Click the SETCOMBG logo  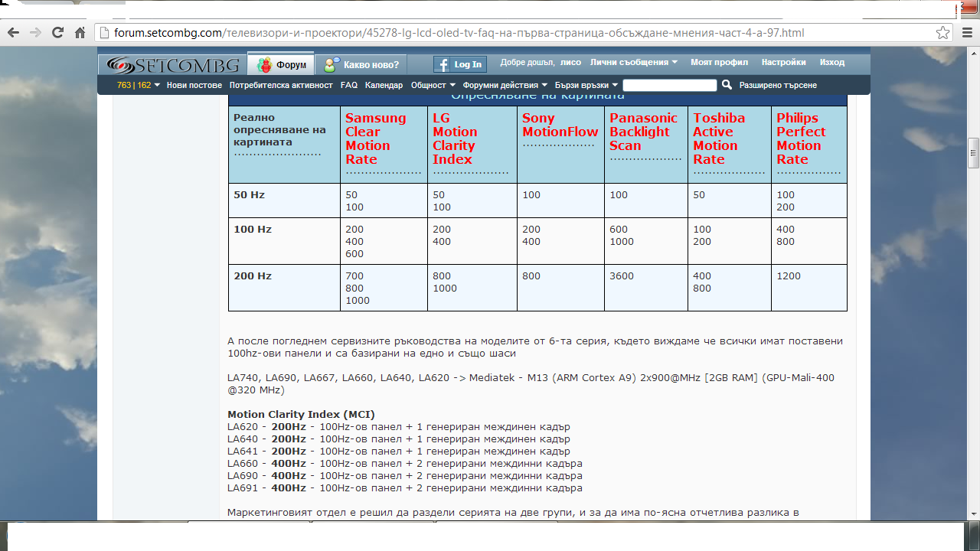pyautogui.click(x=174, y=65)
